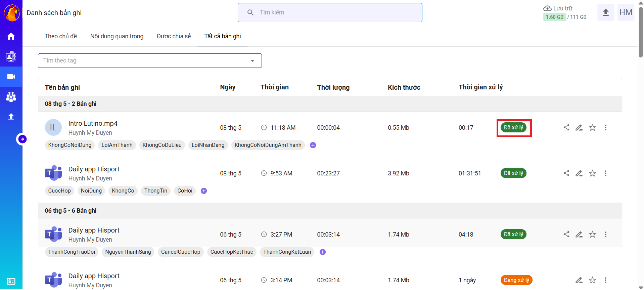Screen dimensions: 644x290
Task: Open the Home icon in sidebar
Action: click(x=11, y=36)
